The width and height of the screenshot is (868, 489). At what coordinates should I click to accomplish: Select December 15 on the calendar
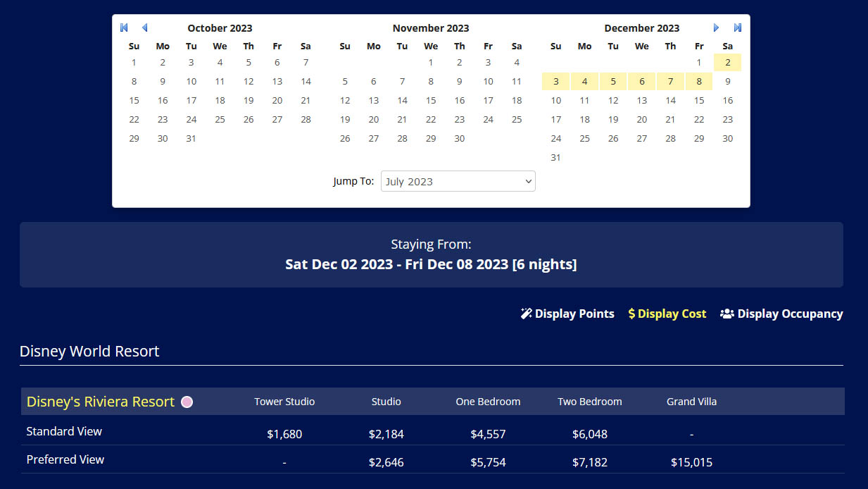tap(699, 101)
